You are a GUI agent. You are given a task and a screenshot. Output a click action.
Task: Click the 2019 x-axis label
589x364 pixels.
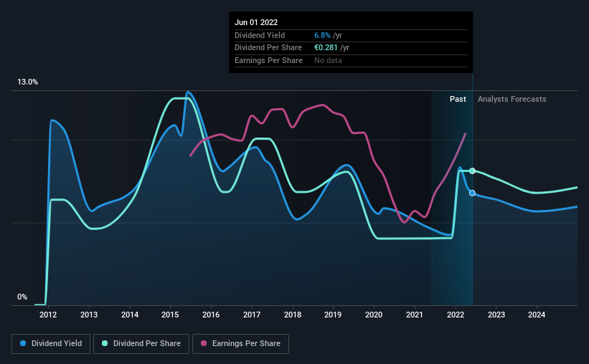click(333, 315)
